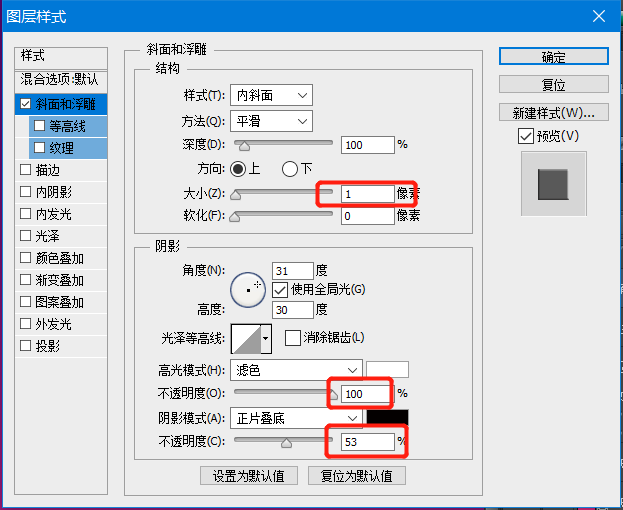Uncheck the 斜面和浮雕 checkbox
Image resolution: width=623 pixels, height=510 pixels.
click(x=25, y=104)
